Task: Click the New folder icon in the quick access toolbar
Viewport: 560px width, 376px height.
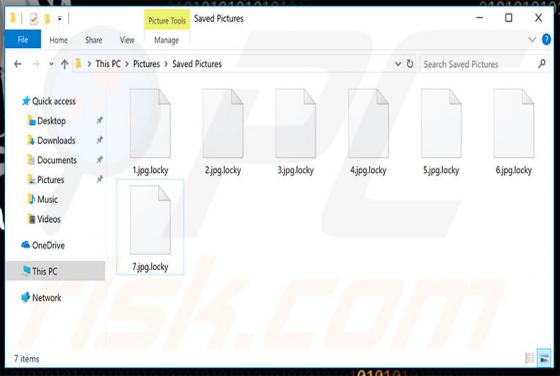Action: [47, 19]
